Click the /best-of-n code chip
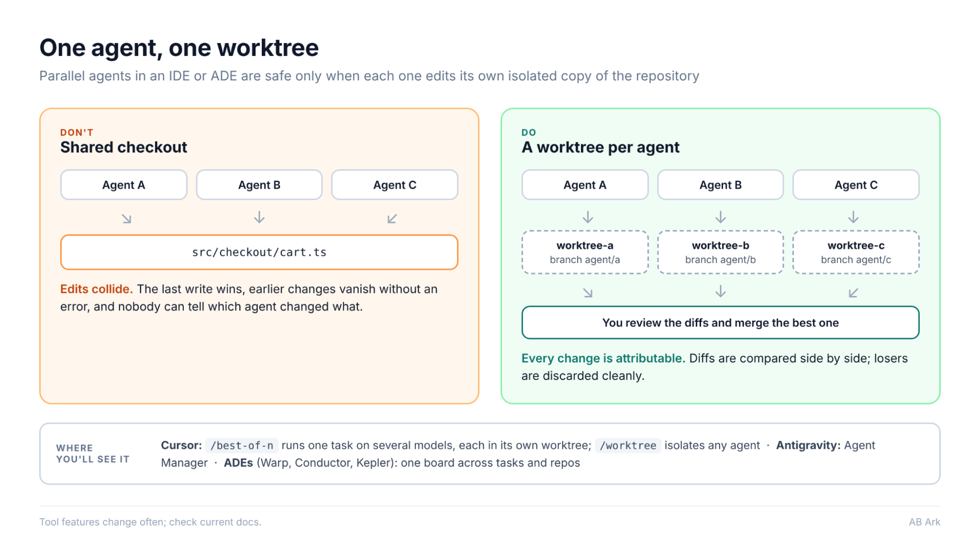Screen dimensions: 980x560 [242, 445]
